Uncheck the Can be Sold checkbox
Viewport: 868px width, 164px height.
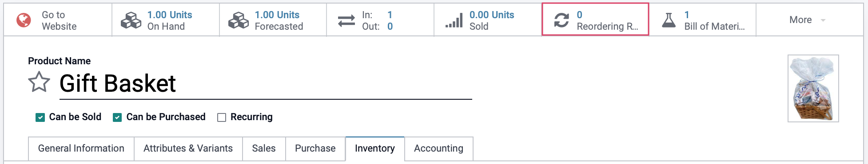(x=40, y=117)
